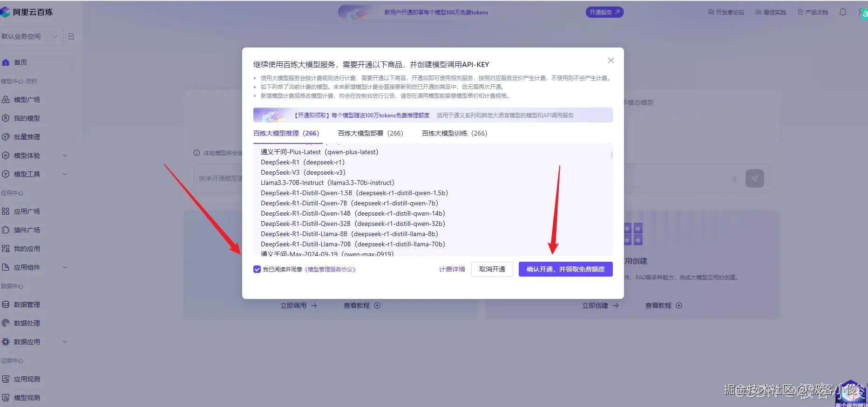Screen dimensions: 868x407
Task: Open the 模型管理服务协议 link
Action: click(x=330, y=269)
